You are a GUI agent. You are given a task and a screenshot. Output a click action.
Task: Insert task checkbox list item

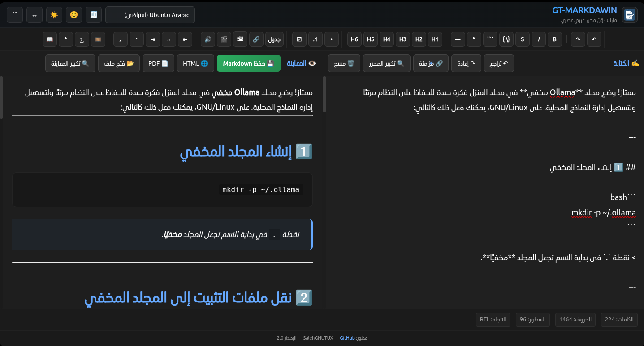[299, 39]
